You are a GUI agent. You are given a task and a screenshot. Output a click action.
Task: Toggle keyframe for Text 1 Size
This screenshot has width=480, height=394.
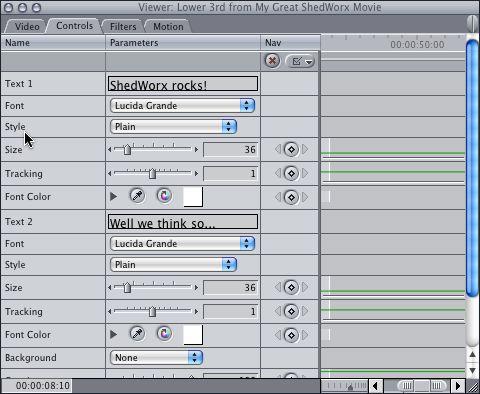coord(291,149)
